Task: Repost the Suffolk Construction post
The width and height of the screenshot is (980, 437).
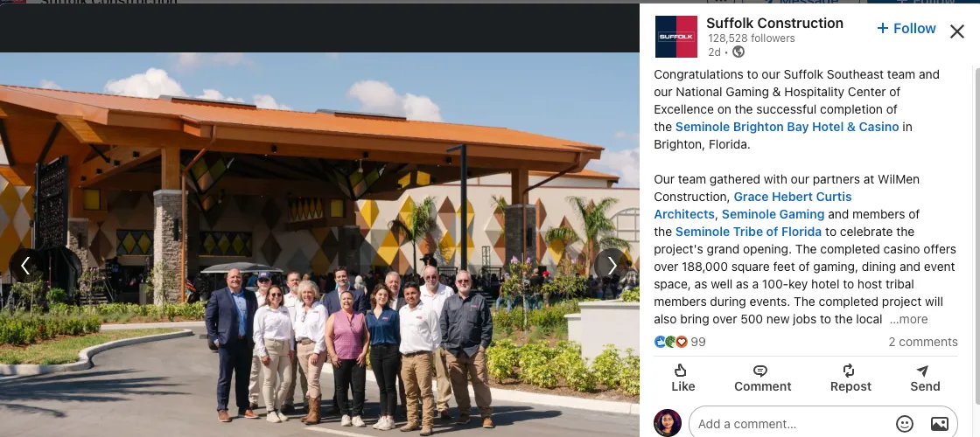Action: pos(850,378)
